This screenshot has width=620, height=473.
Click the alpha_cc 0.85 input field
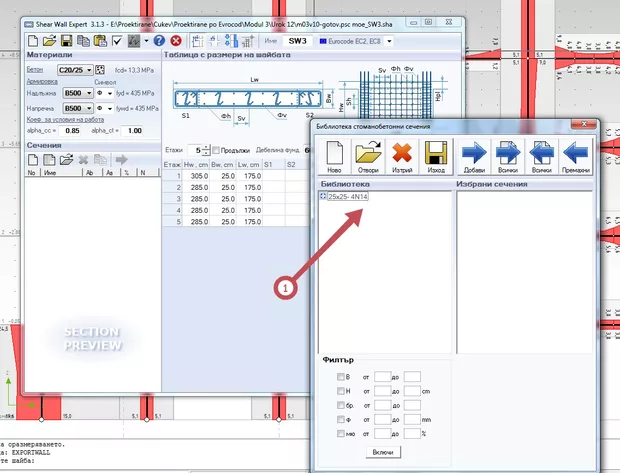click(x=70, y=131)
